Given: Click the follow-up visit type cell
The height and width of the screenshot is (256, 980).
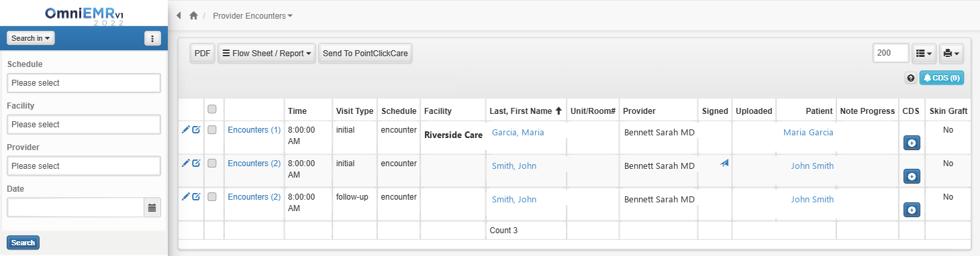Looking at the screenshot, I should 352,197.
